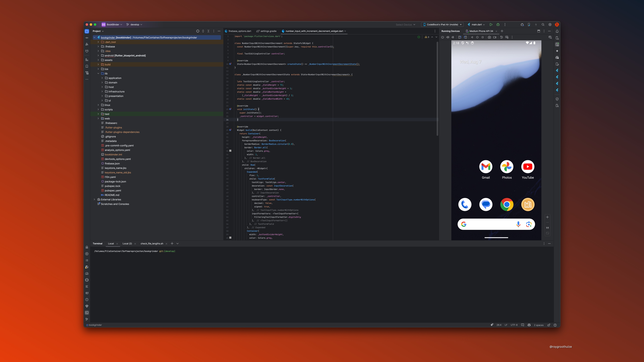Open the Notifications bell tool window

click(x=557, y=31)
